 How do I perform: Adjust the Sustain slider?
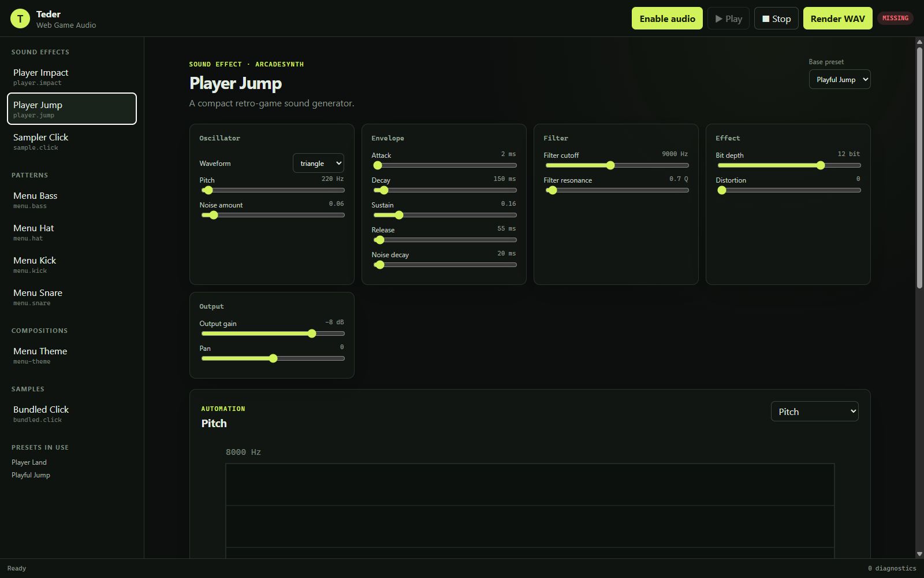coord(445,215)
